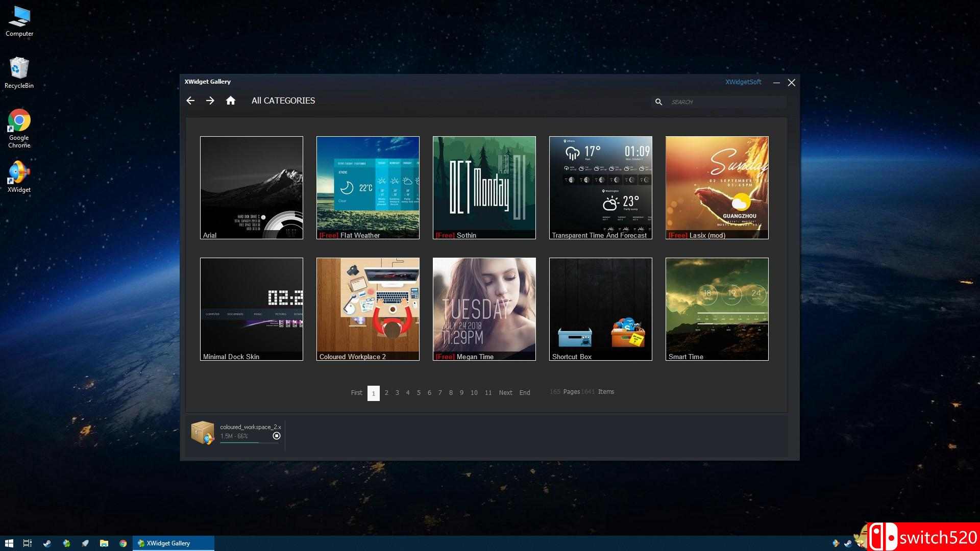Screen dimensions: 980x551
Task: Open the Smart Time widget thumbnail
Action: pyautogui.click(x=717, y=309)
